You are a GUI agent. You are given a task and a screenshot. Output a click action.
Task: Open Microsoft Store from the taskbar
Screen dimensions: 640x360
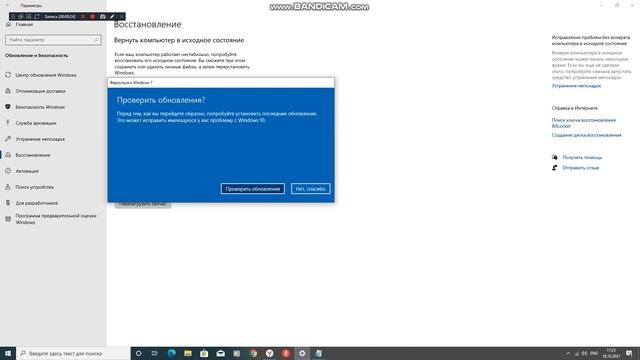(204, 353)
